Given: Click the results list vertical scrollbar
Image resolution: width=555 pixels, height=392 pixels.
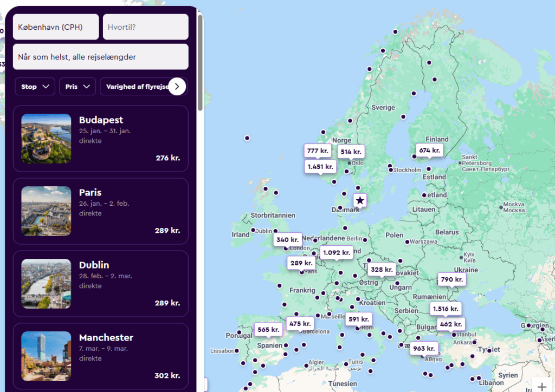Looking at the screenshot, I should point(200,62).
